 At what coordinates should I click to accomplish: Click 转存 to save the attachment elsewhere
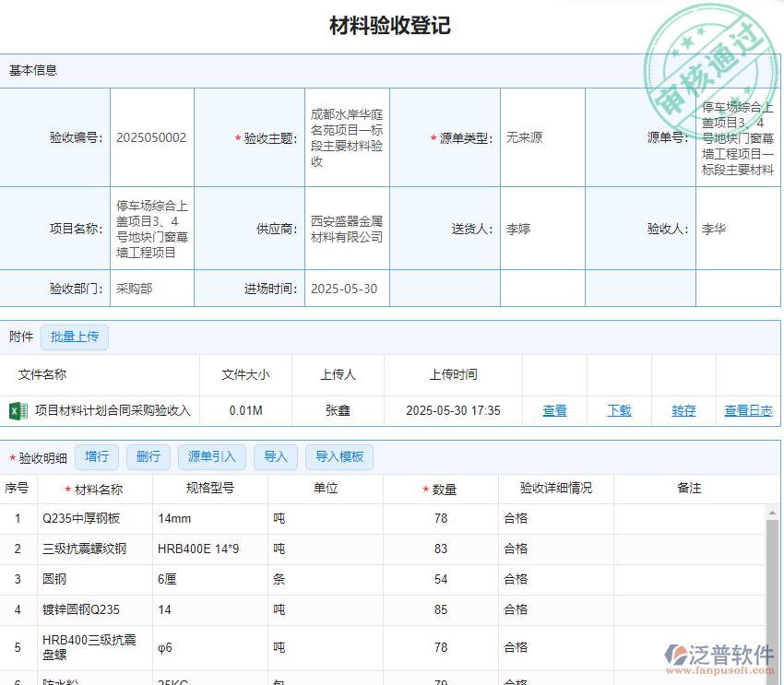click(x=683, y=410)
